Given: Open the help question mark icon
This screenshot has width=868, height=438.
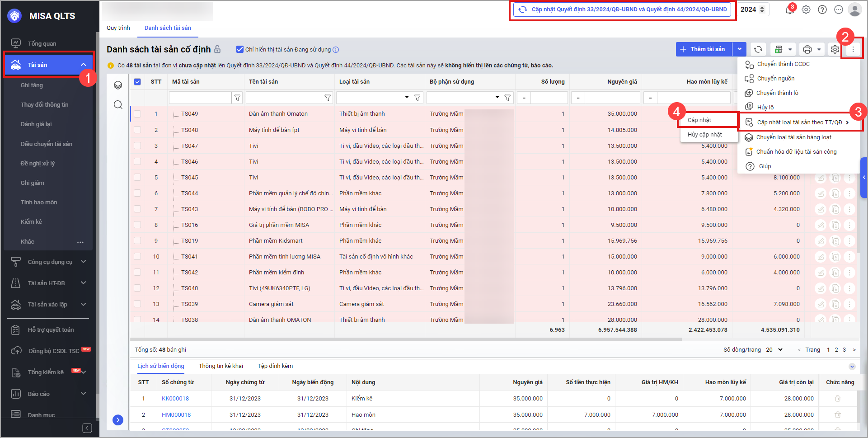Looking at the screenshot, I should pos(822,9).
